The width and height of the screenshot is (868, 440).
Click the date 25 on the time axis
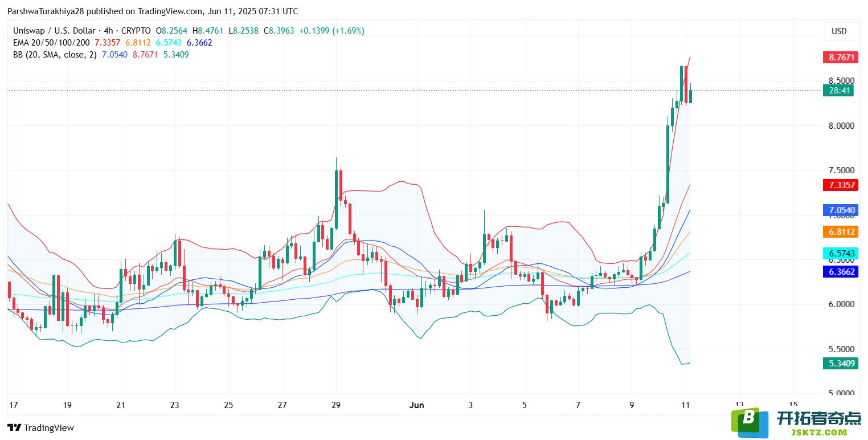pyautogui.click(x=228, y=405)
